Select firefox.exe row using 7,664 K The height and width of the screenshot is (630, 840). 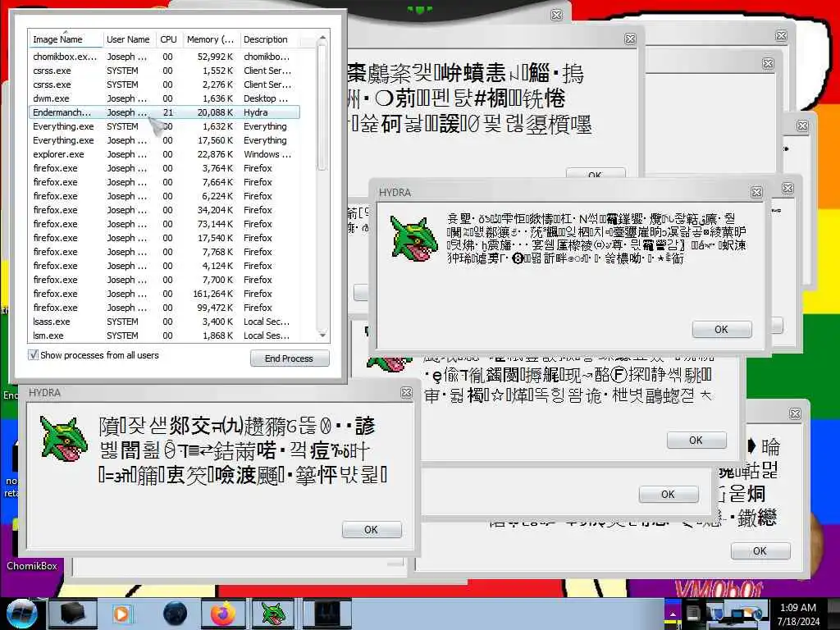tap(164, 181)
